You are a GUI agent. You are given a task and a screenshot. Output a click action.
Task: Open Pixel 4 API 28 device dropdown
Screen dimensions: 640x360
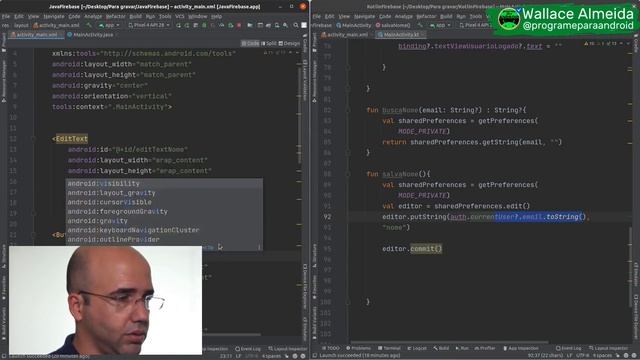pyautogui.click(x=148, y=25)
